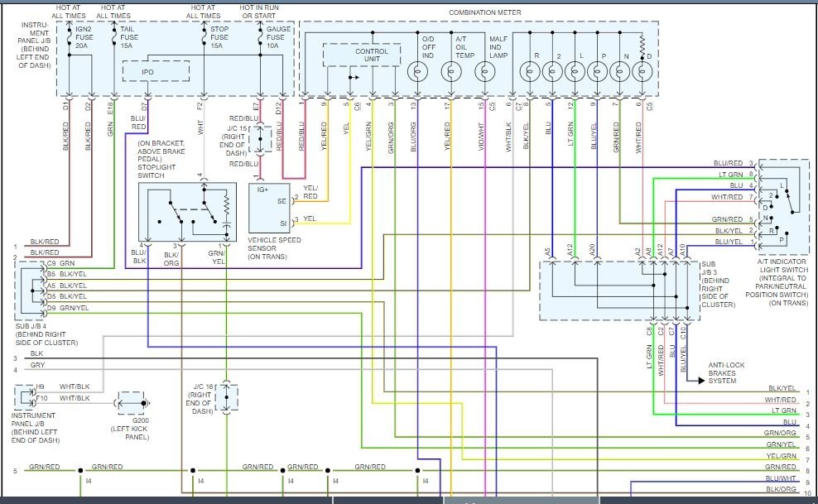
Task: Click the YEL/RED label beside the SE terminal
Action: coord(310,192)
